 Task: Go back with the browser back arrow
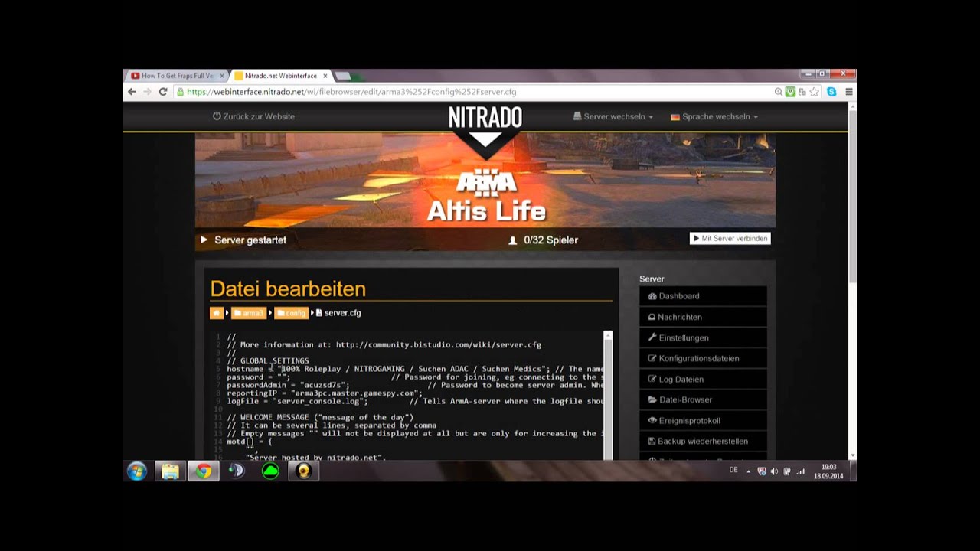[132, 92]
